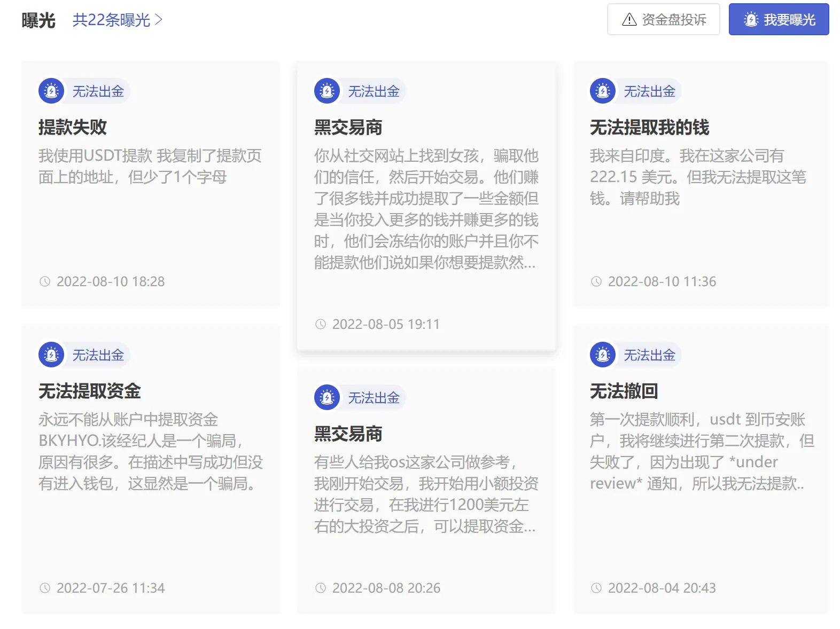The width and height of the screenshot is (840, 629).
Task: Click the clock icon beside 2022-08-10 18:28
Action: pyautogui.click(x=45, y=281)
